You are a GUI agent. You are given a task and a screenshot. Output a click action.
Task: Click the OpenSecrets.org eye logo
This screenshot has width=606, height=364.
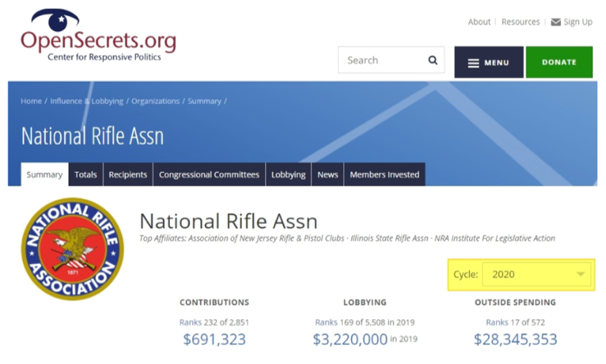(x=55, y=20)
